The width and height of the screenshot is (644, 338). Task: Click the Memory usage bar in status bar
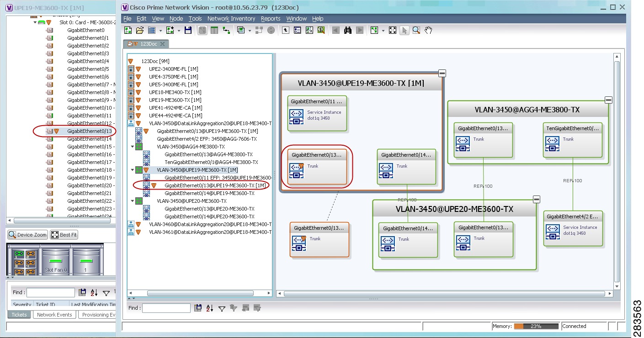pos(536,326)
